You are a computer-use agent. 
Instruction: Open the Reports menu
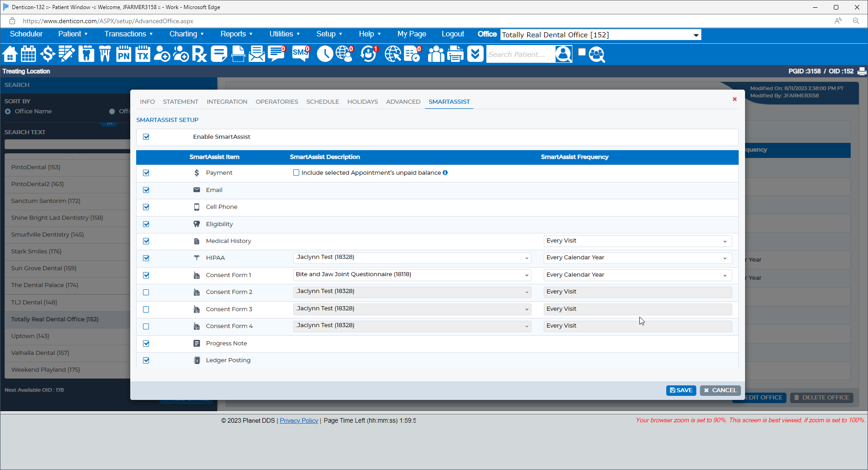coord(236,34)
